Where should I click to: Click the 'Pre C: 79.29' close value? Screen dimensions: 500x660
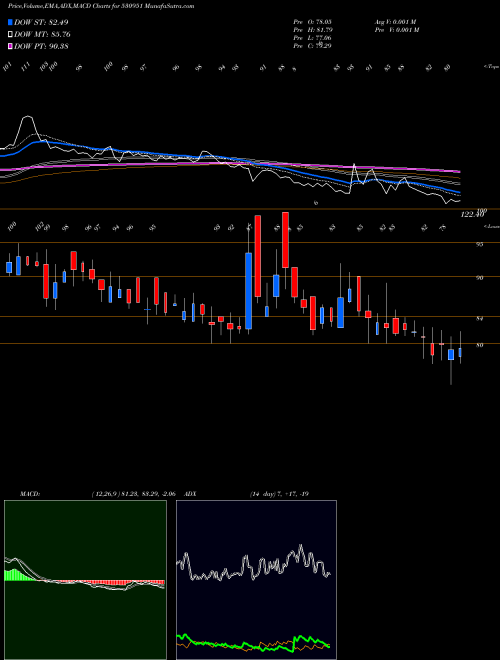(x=313, y=46)
